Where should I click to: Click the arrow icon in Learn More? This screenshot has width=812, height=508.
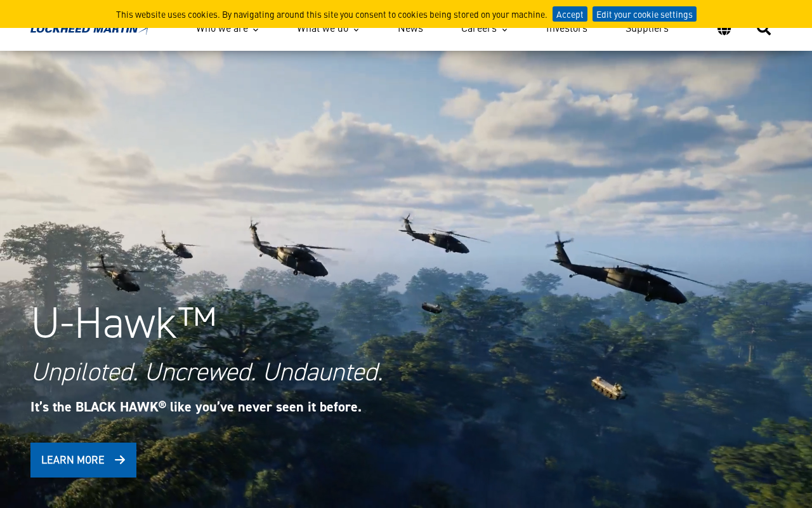coord(120,460)
